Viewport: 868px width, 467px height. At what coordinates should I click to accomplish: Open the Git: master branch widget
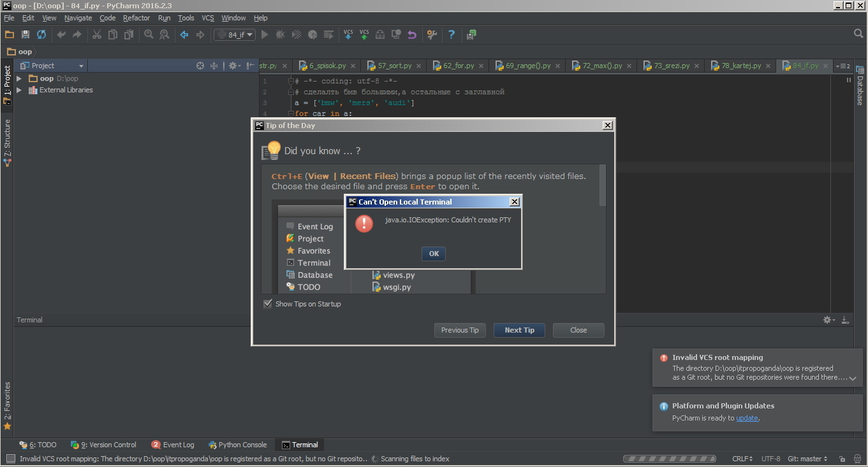pyautogui.click(x=807, y=459)
